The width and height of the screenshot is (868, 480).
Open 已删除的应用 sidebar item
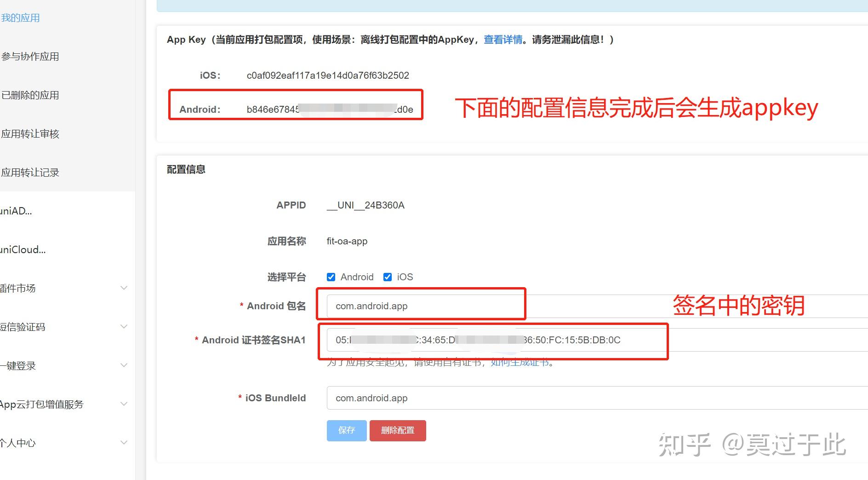[30, 95]
